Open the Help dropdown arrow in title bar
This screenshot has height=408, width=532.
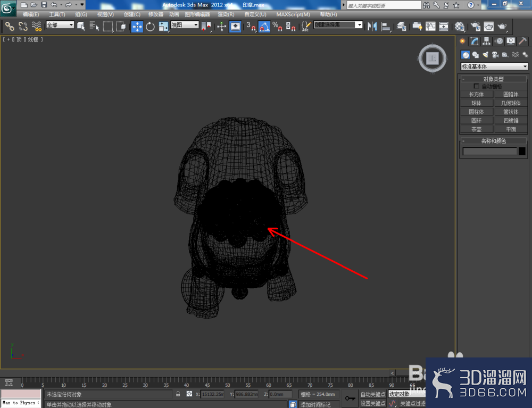pyautogui.click(x=478, y=5)
